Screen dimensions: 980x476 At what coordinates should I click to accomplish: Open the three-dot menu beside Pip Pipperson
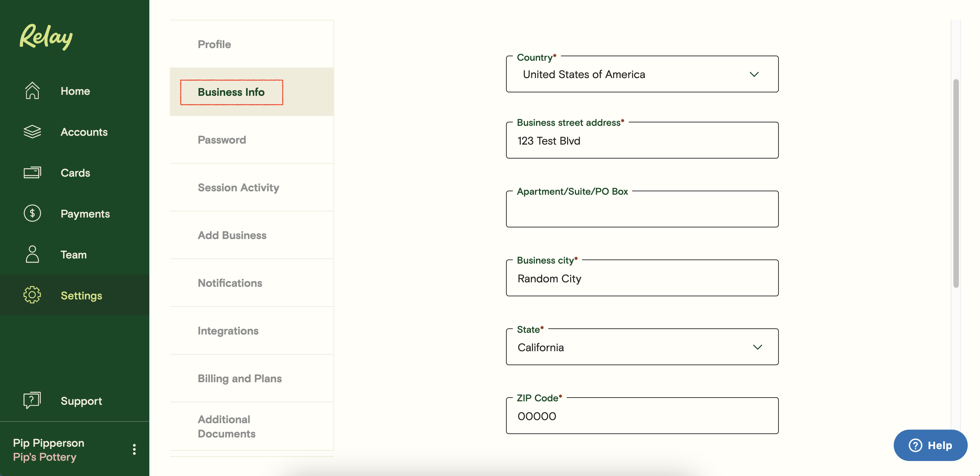click(x=134, y=449)
